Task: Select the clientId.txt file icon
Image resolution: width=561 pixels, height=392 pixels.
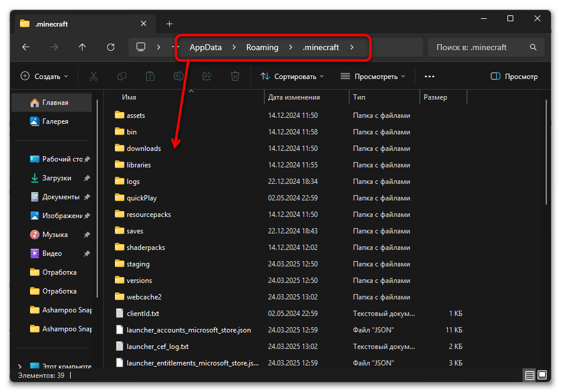Action: [120, 313]
